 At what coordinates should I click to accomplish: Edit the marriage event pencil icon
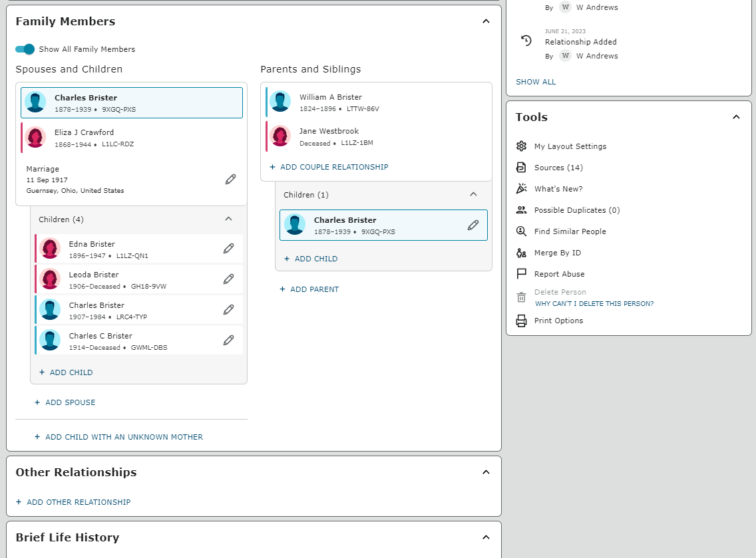(230, 180)
